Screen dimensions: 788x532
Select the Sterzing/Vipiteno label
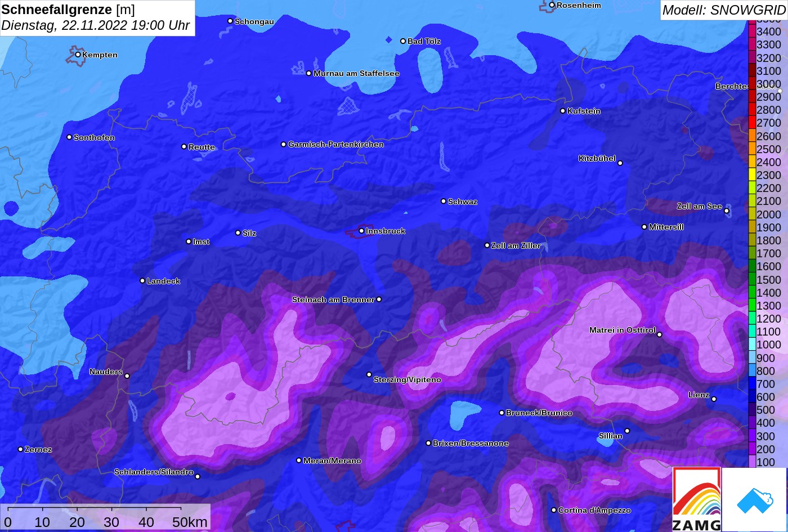[408, 379]
